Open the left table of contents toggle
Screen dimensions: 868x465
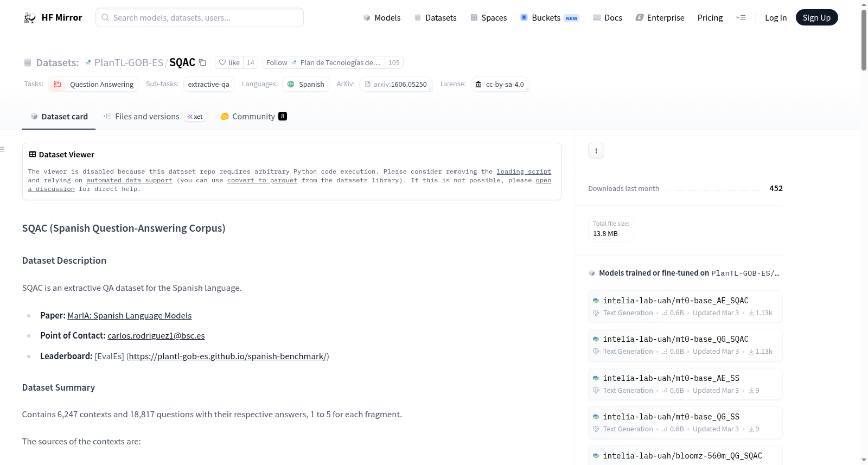click(3, 149)
